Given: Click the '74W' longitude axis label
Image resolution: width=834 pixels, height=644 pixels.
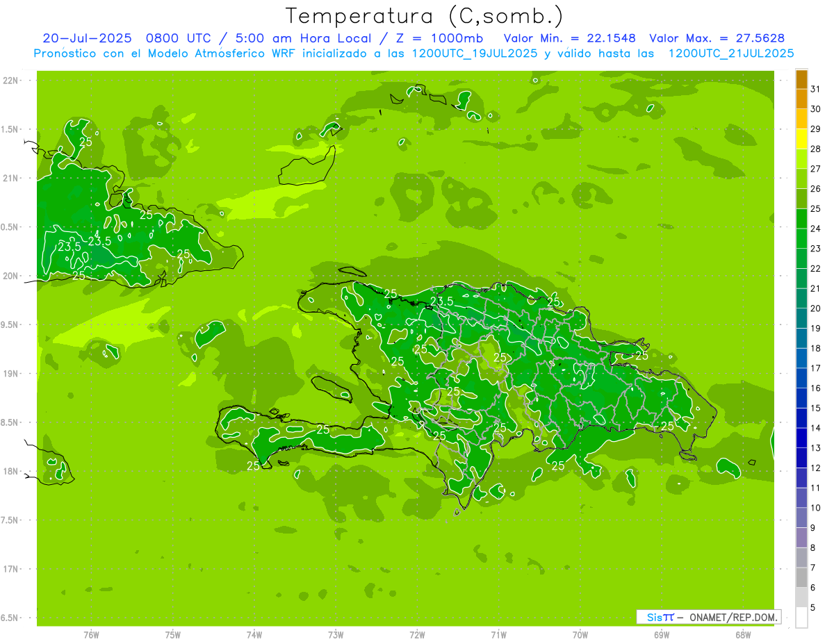Looking at the screenshot, I should (254, 635).
